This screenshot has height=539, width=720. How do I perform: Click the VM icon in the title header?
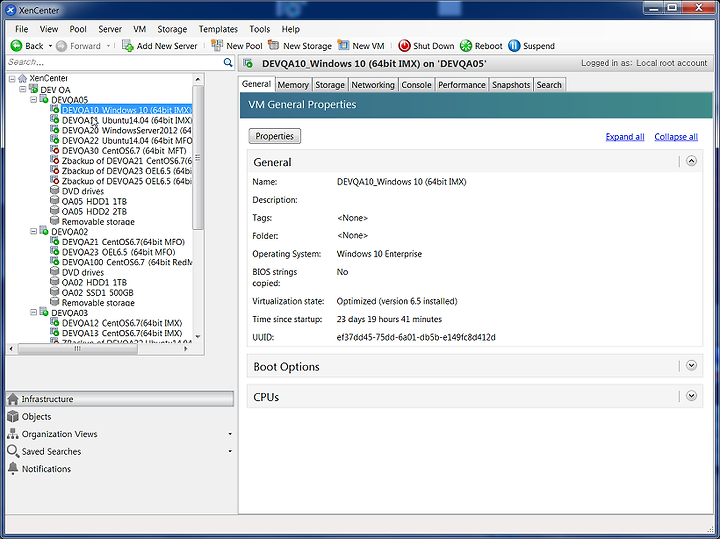[248, 63]
